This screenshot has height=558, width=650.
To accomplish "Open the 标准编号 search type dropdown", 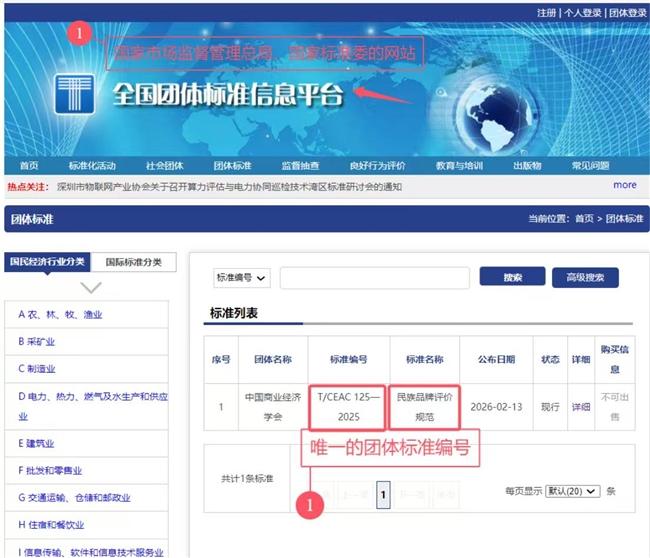I will coord(241,278).
